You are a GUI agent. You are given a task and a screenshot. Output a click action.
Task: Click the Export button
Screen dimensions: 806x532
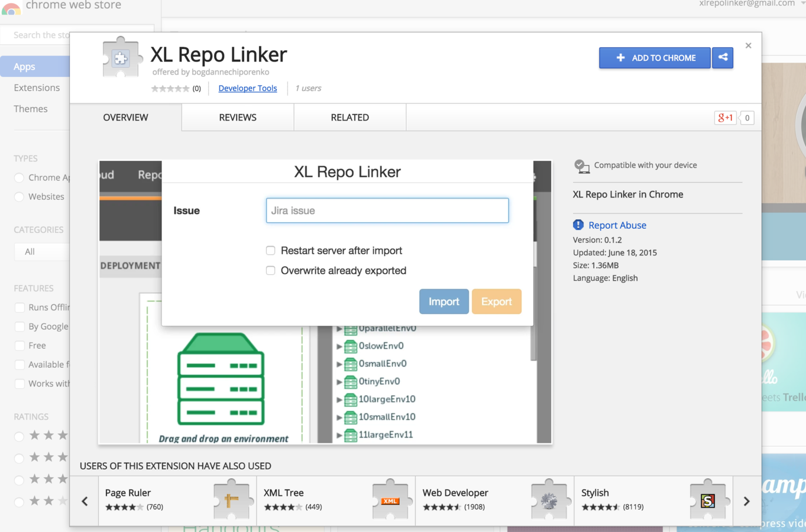[x=496, y=301]
